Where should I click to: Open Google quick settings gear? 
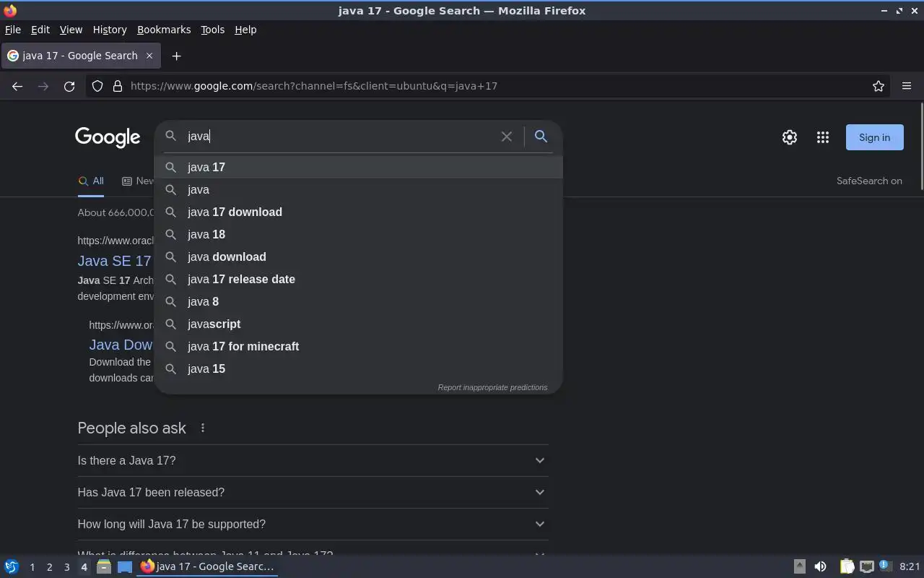click(x=790, y=137)
